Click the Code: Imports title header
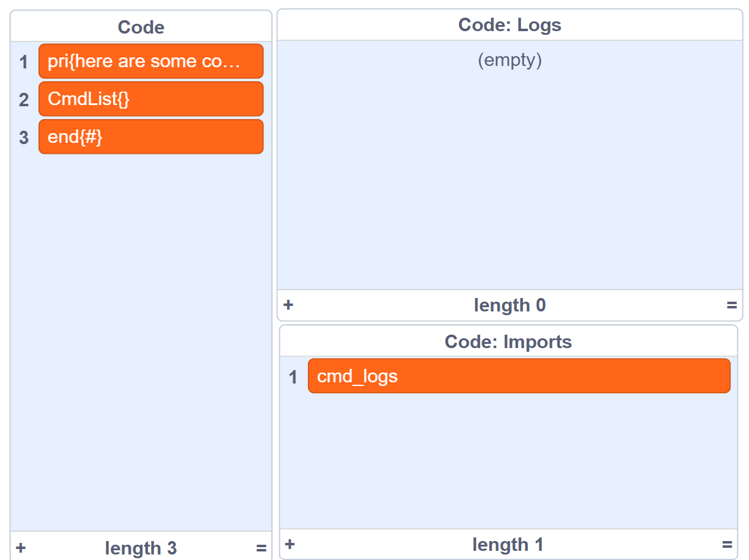This screenshot has width=749, height=560. [508, 341]
